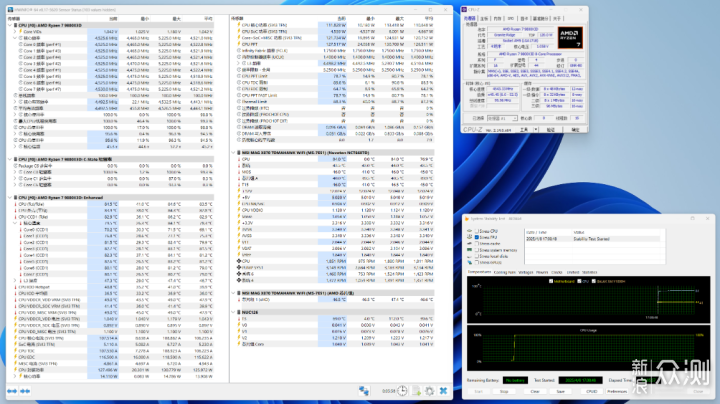Screen dimensions: 720x404
Task: Collapse the C-State residency section
Action: [10, 159]
